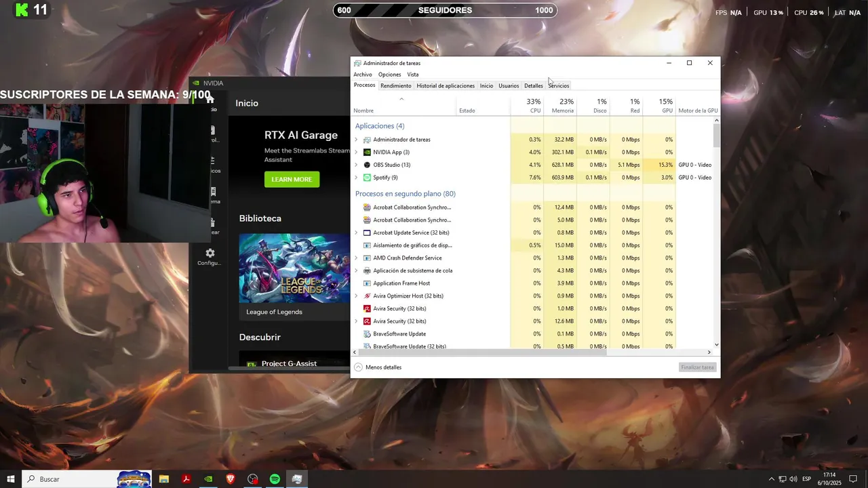This screenshot has width=868, height=488.
Task: Click the Spotify process icon in list
Action: 367,178
